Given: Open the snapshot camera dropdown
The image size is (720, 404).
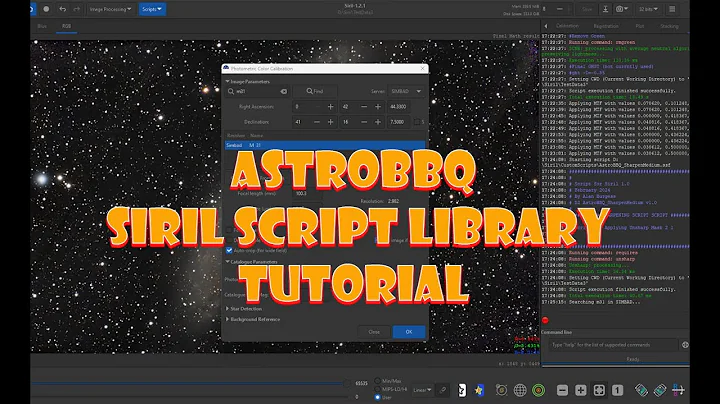Looking at the screenshot, I should [x=622, y=9].
